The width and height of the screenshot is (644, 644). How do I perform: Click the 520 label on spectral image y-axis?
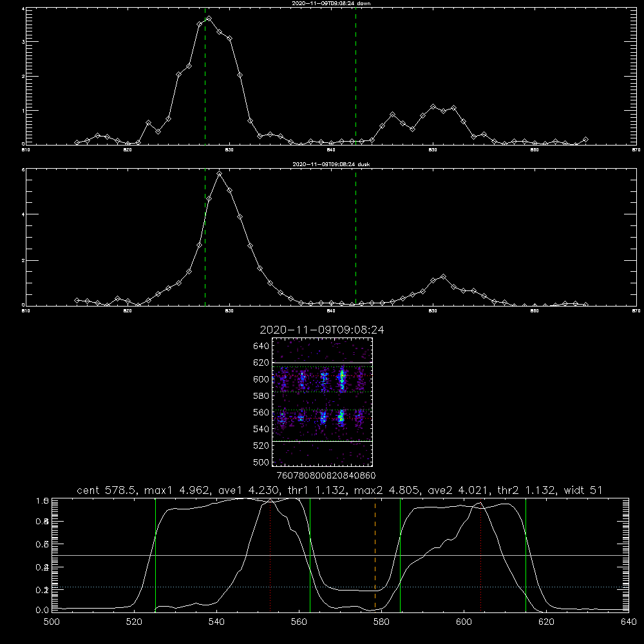click(x=261, y=446)
